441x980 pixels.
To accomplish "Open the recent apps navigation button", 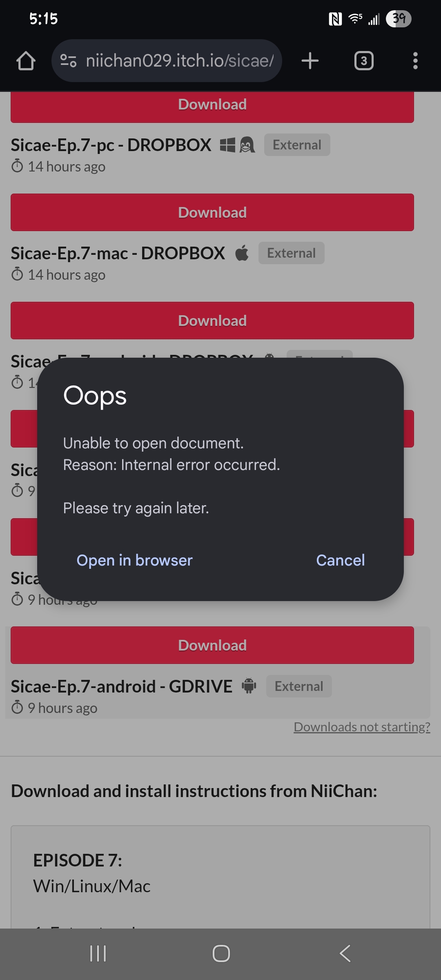I will (98, 953).
